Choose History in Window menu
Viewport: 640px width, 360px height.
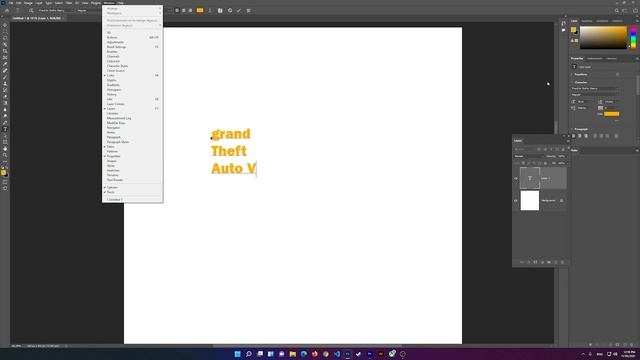(132, 94)
